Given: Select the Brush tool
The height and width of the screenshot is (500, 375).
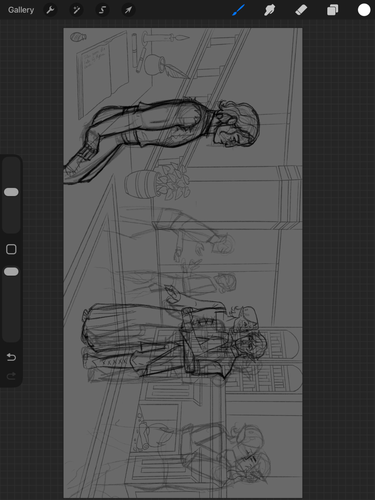Looking at the screenshot, I should click(238, 10).
